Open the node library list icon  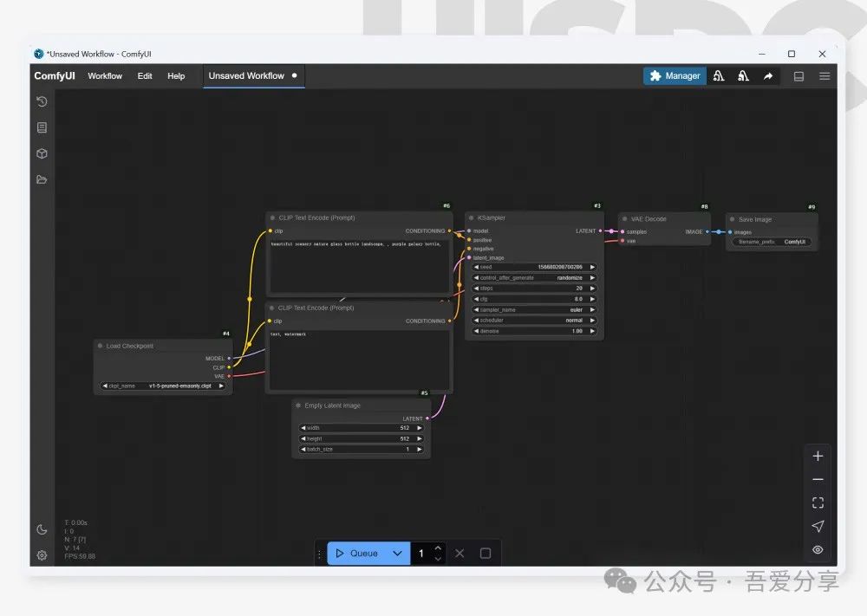click(x=42, y=127)
